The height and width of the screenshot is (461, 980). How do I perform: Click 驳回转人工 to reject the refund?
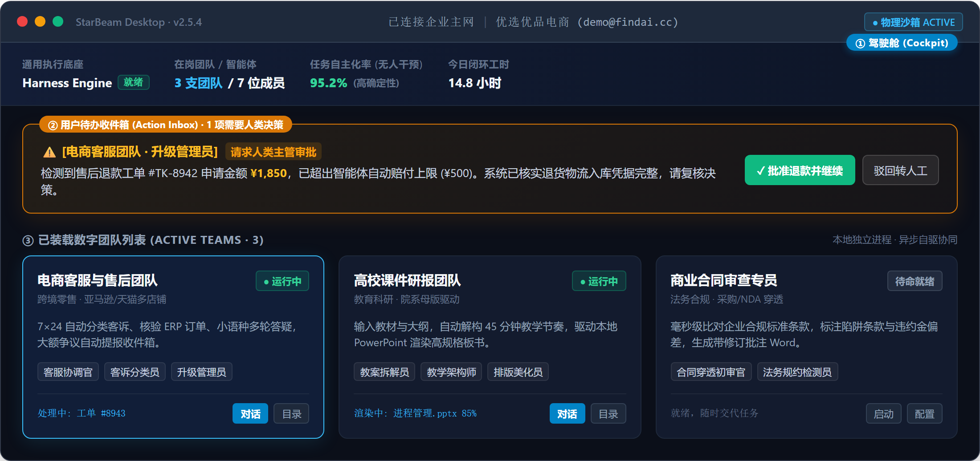pyautogui.click(x=900, y=170)
